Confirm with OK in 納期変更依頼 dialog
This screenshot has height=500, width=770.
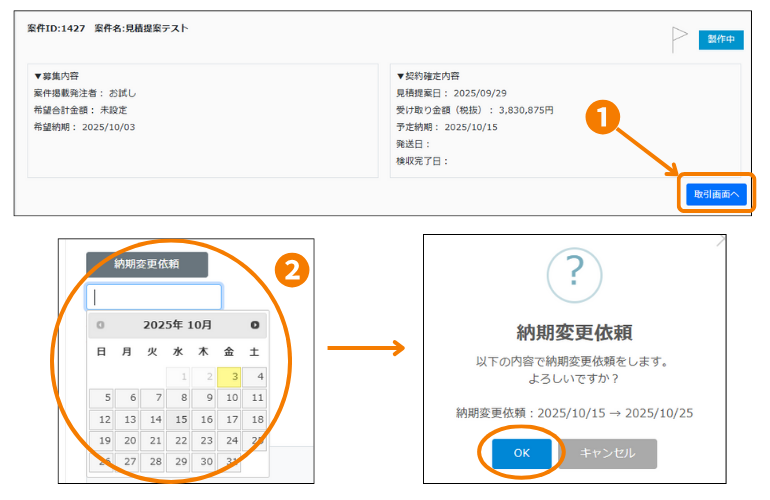point(522,453)
